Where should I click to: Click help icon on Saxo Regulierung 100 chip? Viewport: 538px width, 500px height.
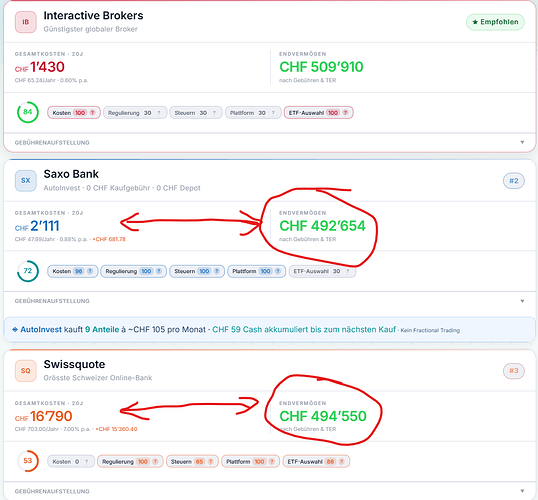tap(159, 271)
